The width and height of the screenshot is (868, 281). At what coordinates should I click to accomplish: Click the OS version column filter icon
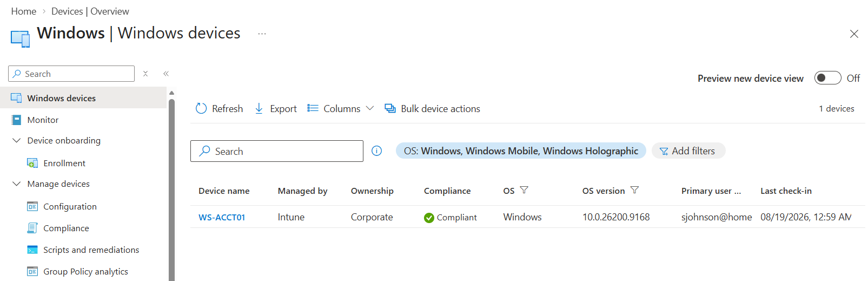635,190
